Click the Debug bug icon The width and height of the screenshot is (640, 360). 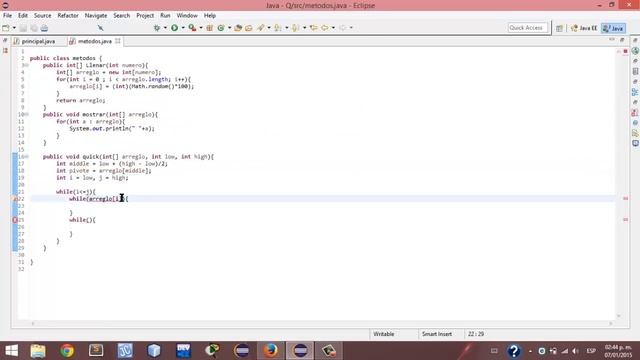157,28
